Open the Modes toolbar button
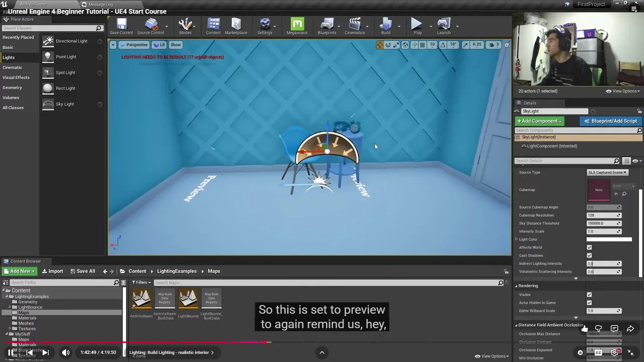This screenshot has height=362, width=644. click(x=185, y=27)
